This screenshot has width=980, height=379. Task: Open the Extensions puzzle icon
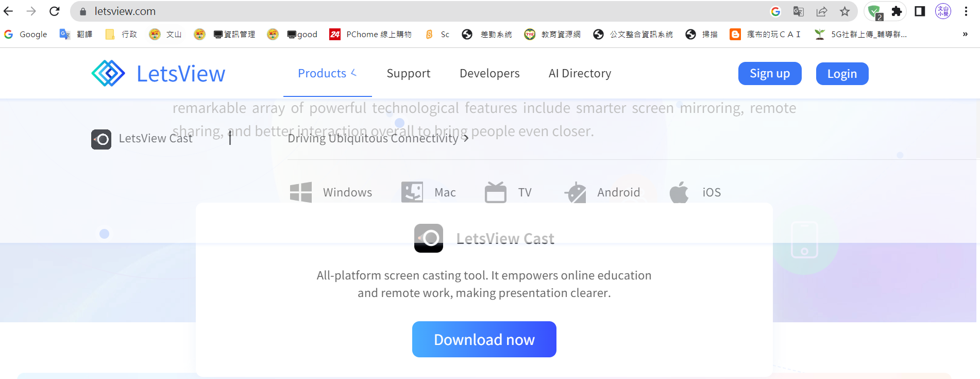pos(897,11)
